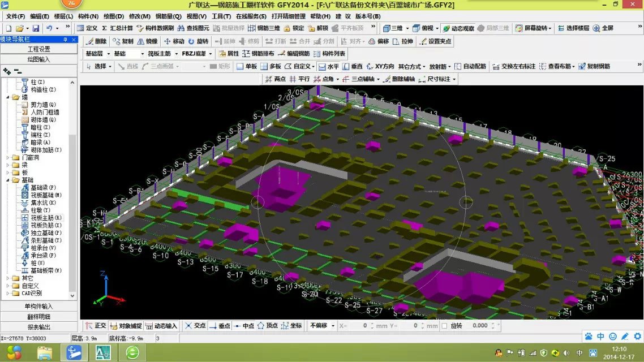Switch to 三维 3D view
The image size is (644, 362).
pos(393,28)
